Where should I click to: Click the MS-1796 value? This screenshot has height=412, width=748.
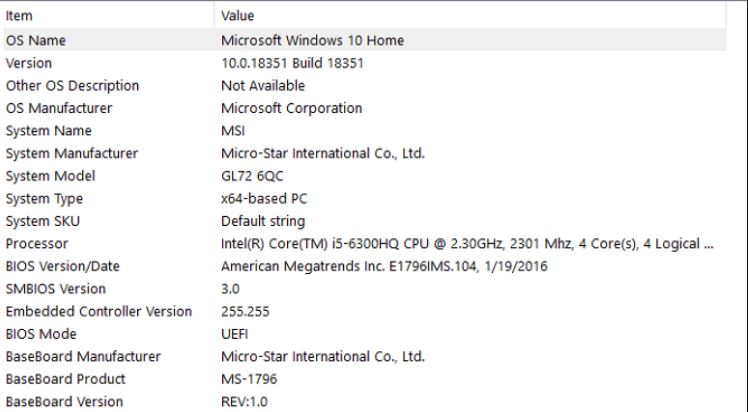pos(249,379)
